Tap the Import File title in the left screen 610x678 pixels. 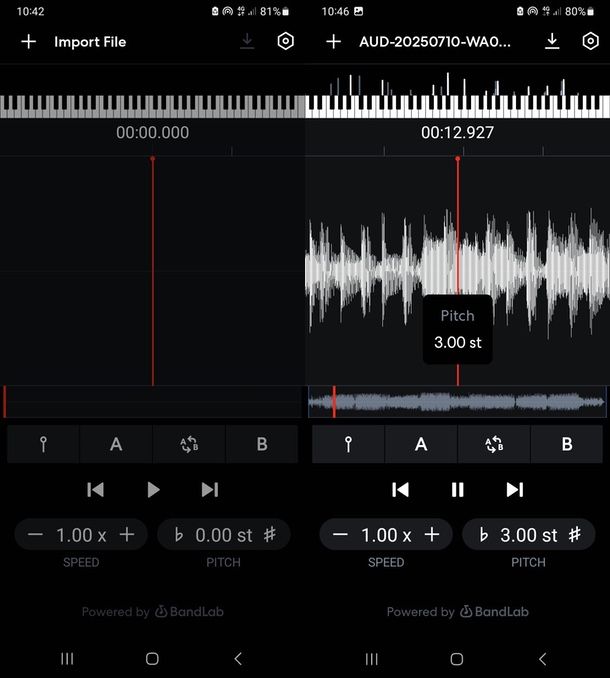(x=90, y=42)
